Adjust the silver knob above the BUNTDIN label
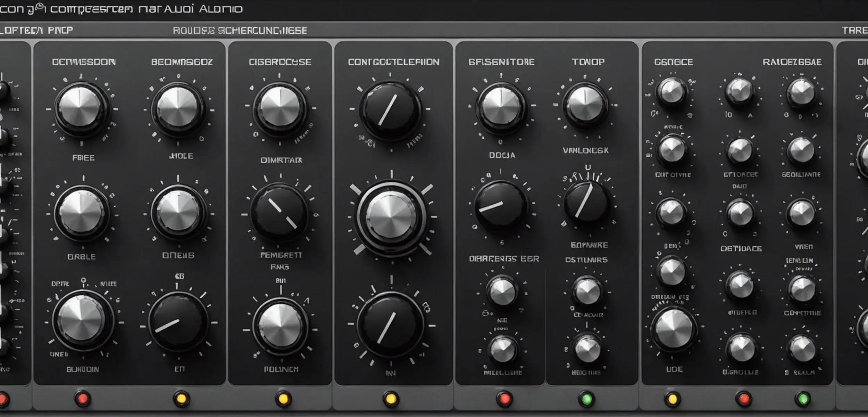 (x=82, y=320)
